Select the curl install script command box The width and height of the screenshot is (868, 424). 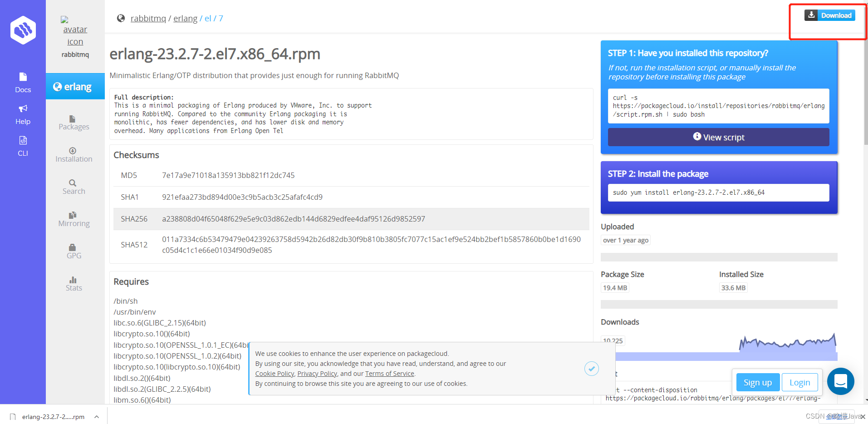pos(719,106)
